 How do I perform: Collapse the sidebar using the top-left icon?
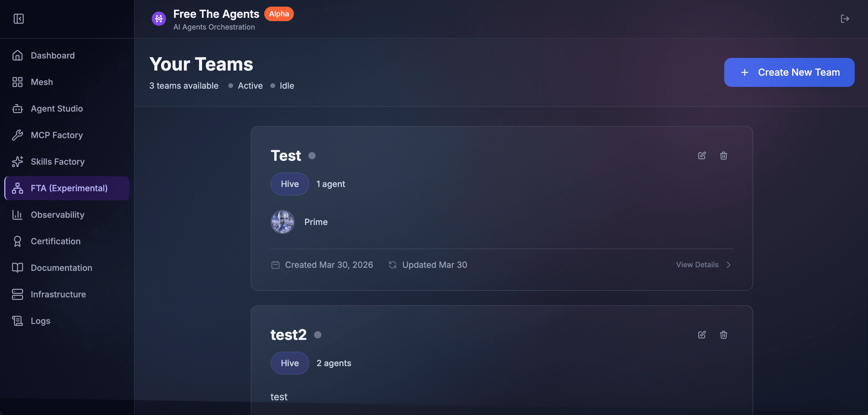(x=18, y=19)
